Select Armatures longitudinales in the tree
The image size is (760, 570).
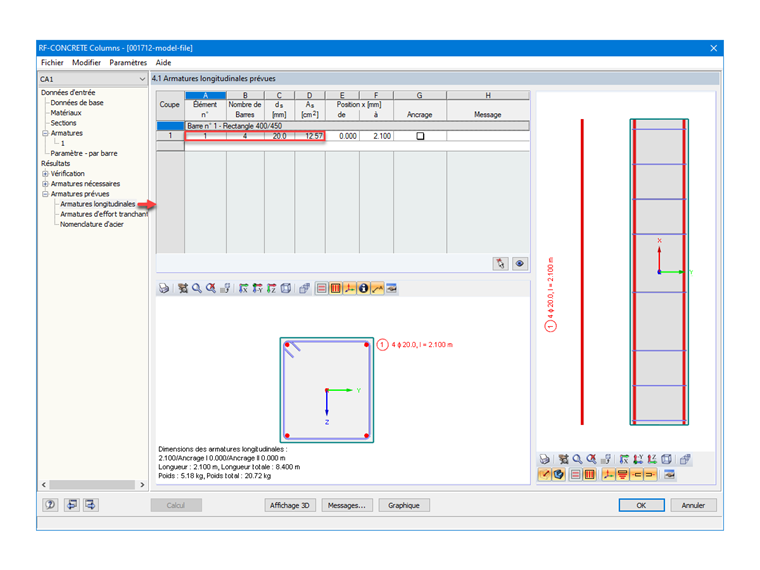pos(97,204)
